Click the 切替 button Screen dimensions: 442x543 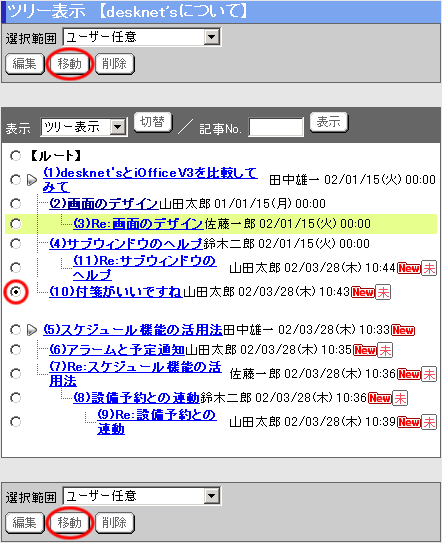point(152,122)
